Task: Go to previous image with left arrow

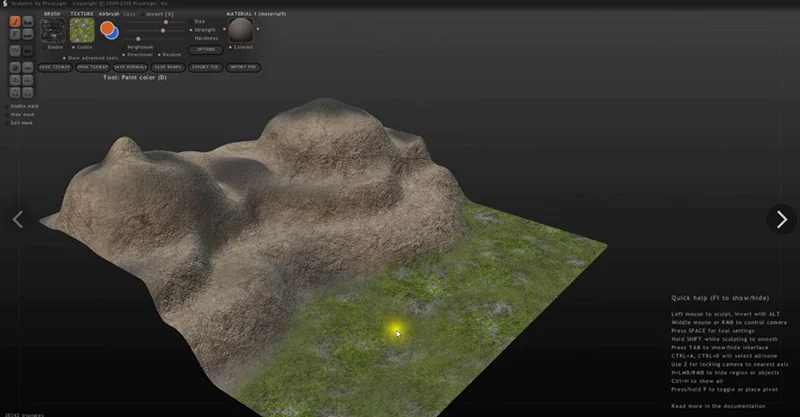Action: point(17,219)
